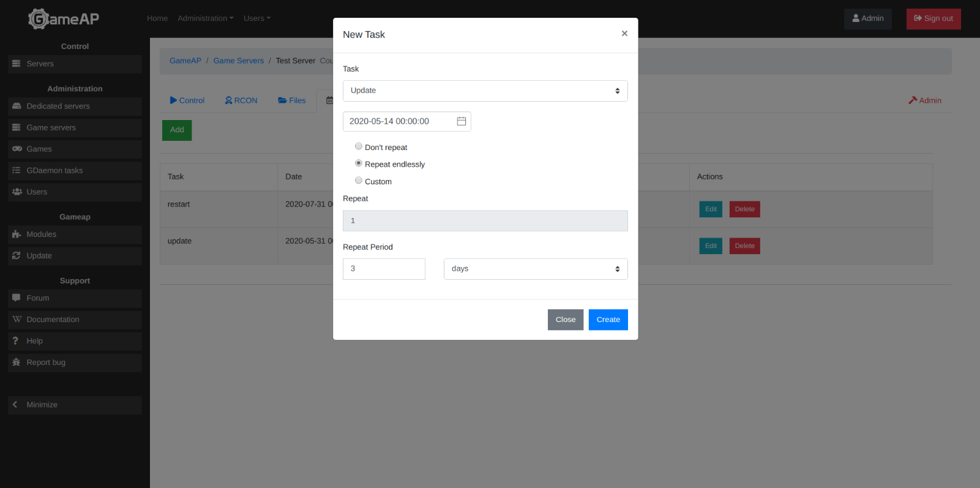Select Don't repeat option

(x=359, y=146)
